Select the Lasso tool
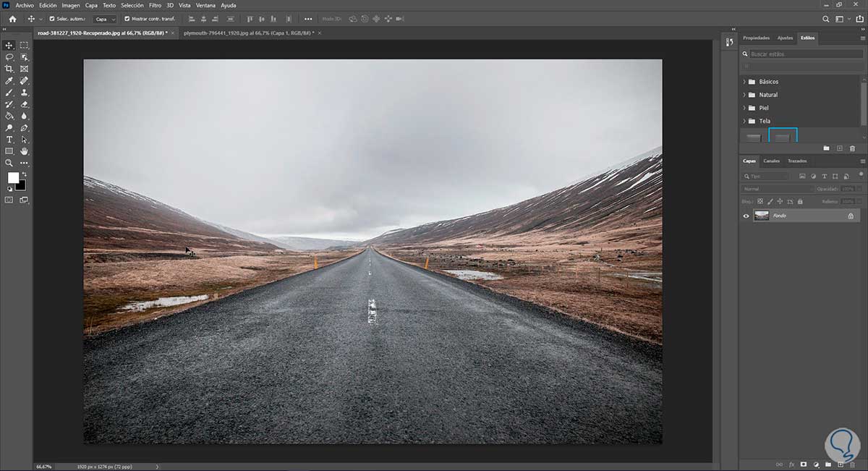 pyautogui.click(x=9, y=56)
